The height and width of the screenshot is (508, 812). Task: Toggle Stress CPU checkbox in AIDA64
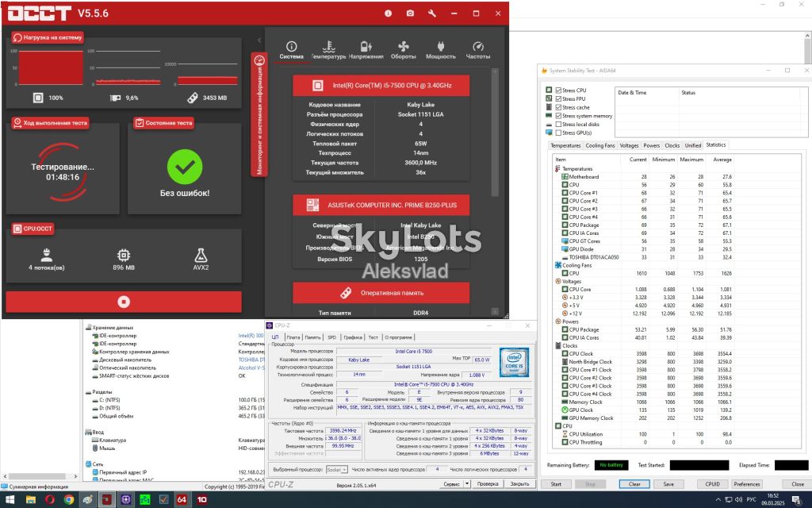[558, 90]
